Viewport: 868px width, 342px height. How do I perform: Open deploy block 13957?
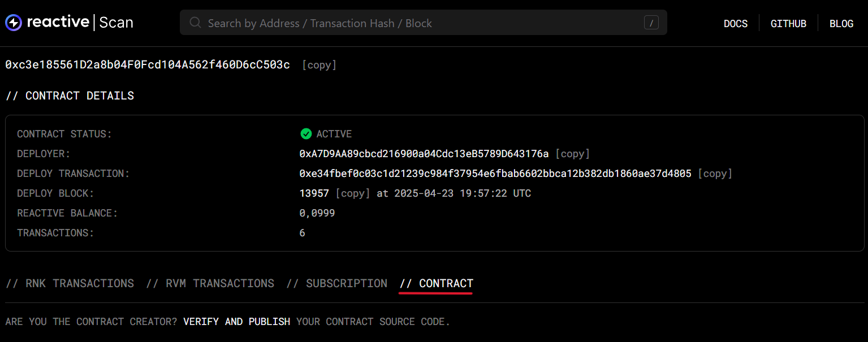click(x=314, y=193)
